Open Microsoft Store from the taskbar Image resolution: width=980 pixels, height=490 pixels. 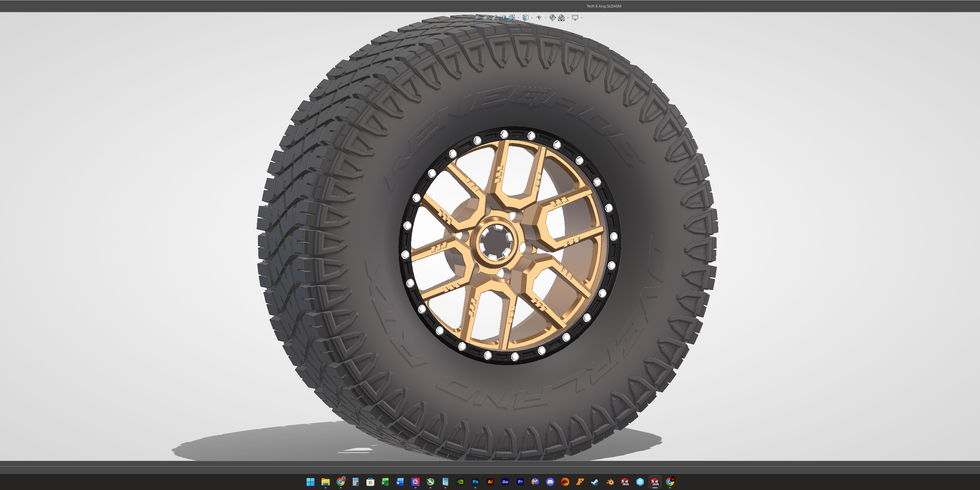coord(370,482)
